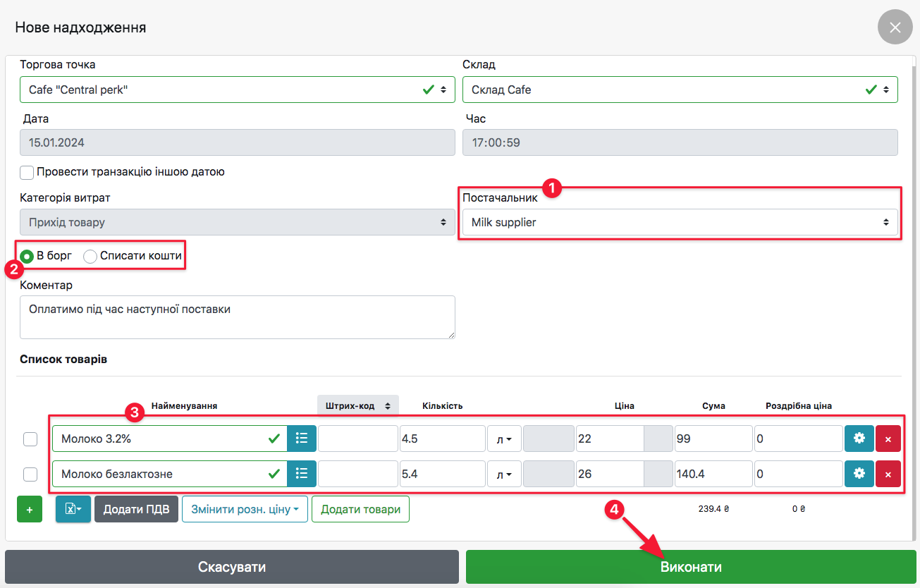Viewport: 920px width, 588px height.
Task: Add a new row with green plus button
Action: pos(30,509)
